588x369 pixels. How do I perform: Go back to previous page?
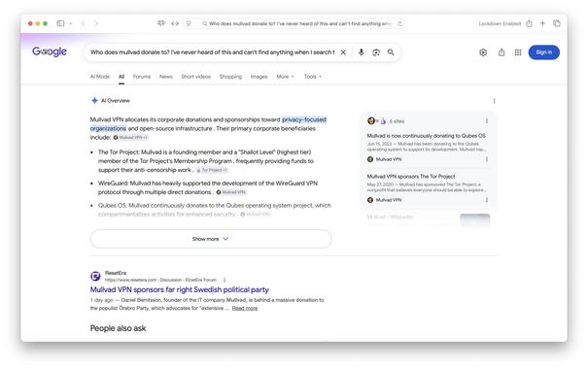click(84, 23)
